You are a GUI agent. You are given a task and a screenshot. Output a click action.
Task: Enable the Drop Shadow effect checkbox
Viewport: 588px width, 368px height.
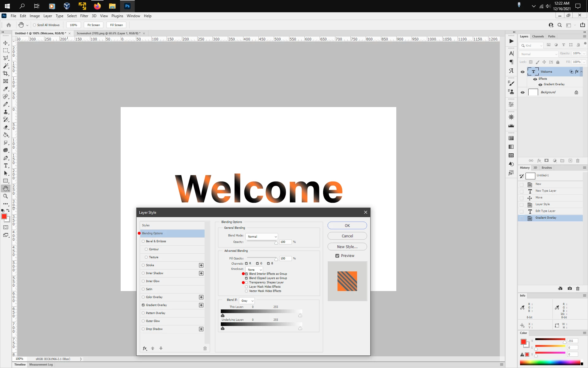143,329
